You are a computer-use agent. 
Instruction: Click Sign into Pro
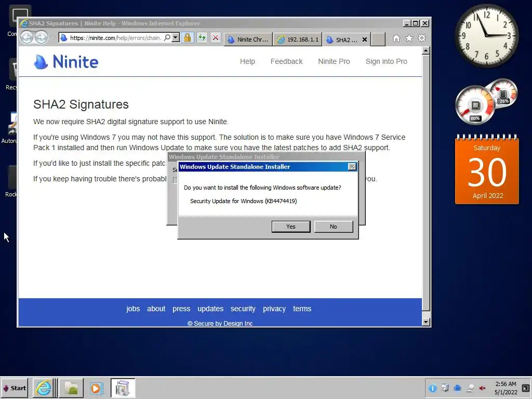(x=386, y=61)
